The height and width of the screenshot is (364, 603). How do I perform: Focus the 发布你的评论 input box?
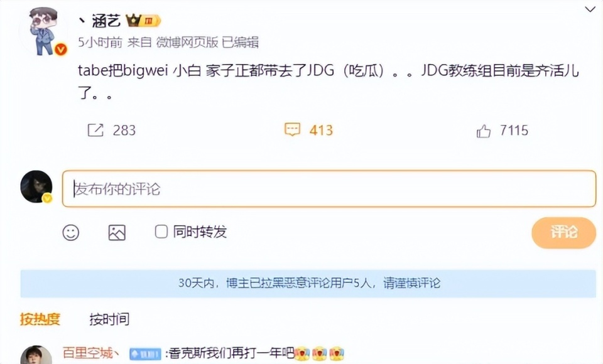(x=329, y=188)
